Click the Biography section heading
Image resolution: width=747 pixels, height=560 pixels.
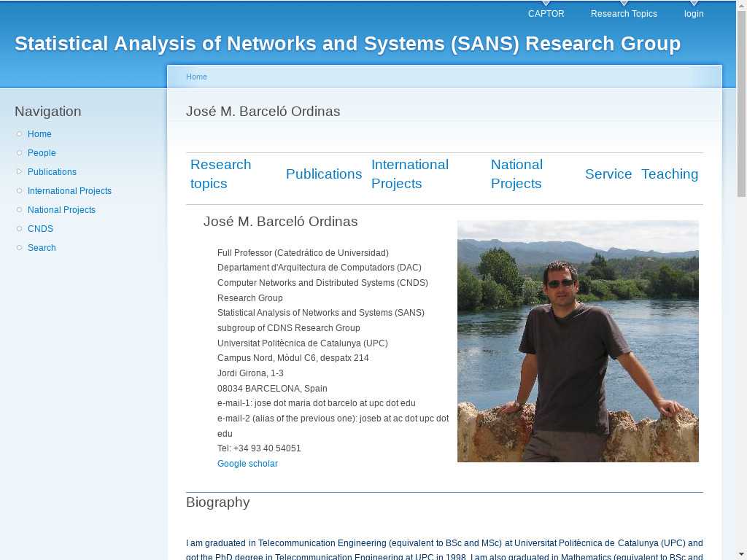coord(217,502)
